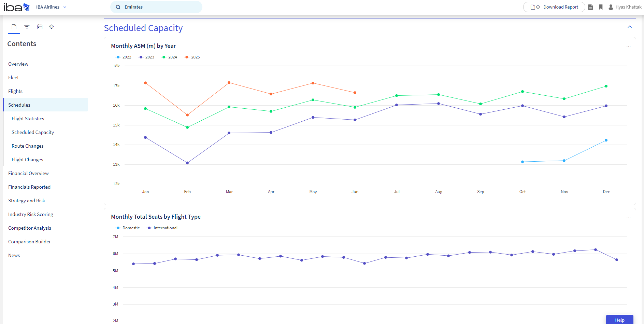This screenshot has height=324, width=644.
Task: Click the Emirates search field
Action: click(x=156, y=7)
